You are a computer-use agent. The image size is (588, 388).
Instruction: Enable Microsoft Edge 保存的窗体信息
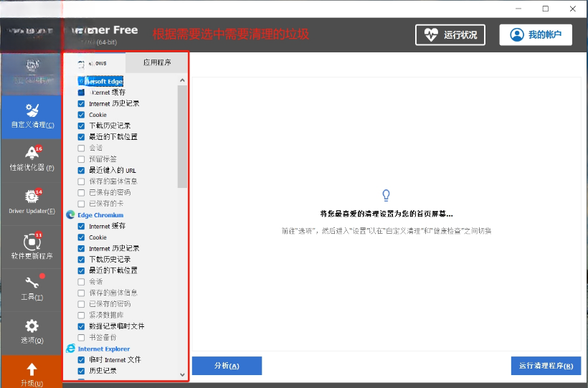point(81,181)
